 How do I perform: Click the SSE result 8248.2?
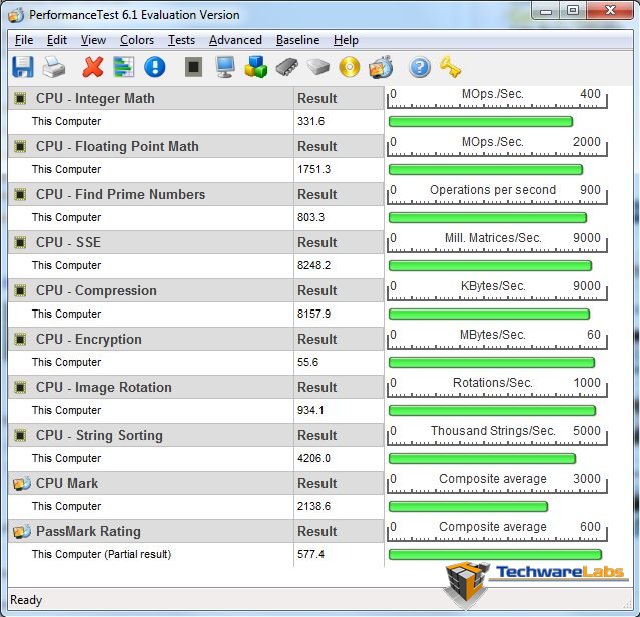tap(314, 265)
